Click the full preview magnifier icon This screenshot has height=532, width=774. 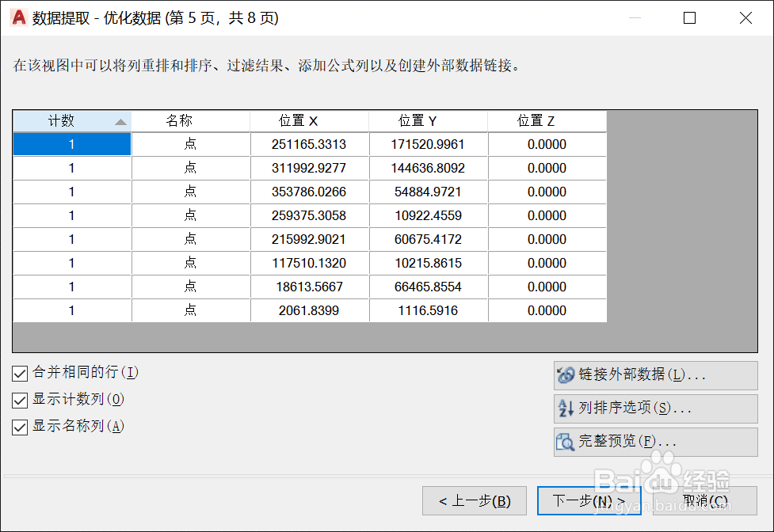[x=565, y=441]
